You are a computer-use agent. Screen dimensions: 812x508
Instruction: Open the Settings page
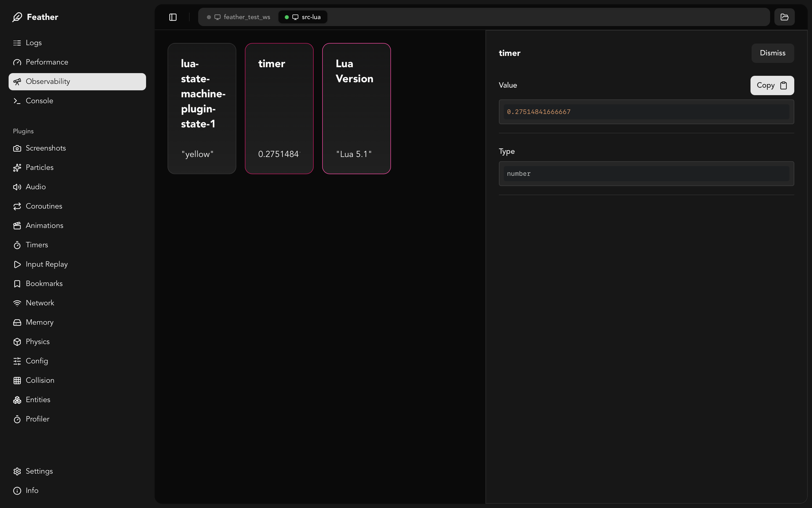click(77, 471)
